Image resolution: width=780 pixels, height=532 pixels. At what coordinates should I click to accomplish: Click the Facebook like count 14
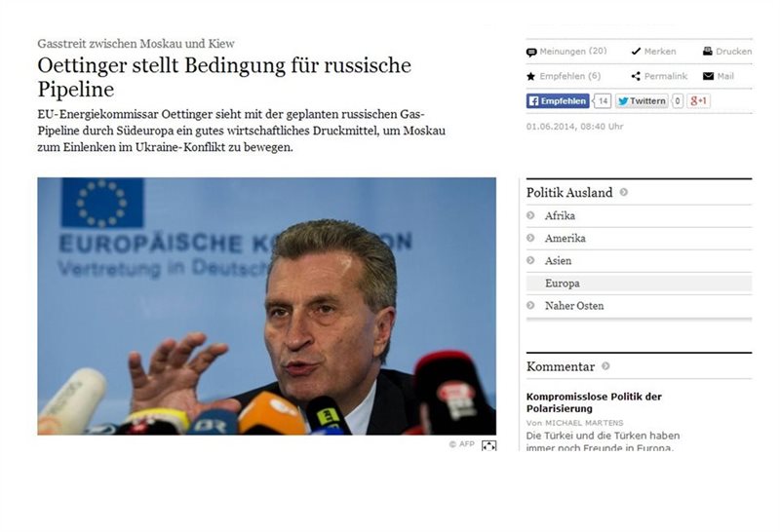coord(603,101)
